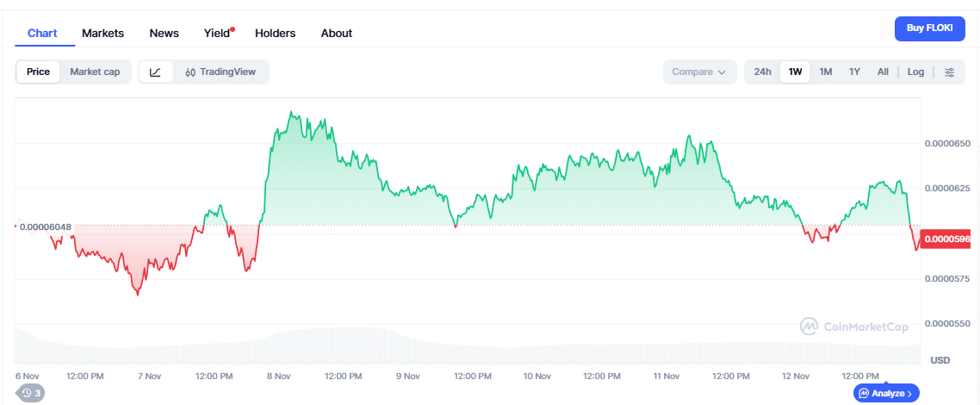Viewport: 980px width, 405px height.
Task: Switch to TradingView candlestick chart
Action: (x=220, y=72)
